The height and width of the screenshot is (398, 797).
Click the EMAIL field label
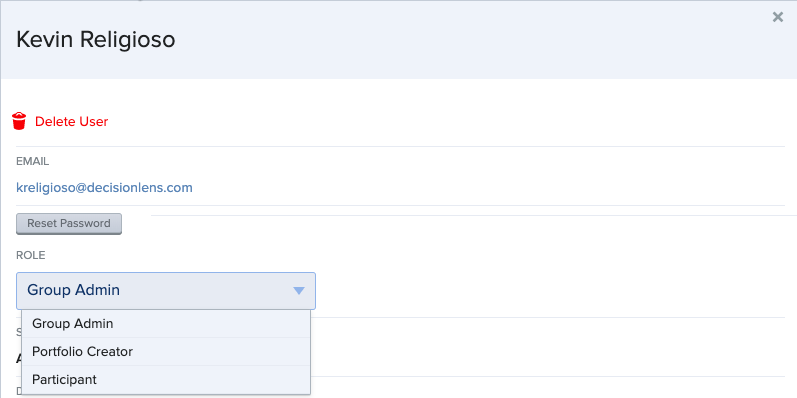point(33,162)
